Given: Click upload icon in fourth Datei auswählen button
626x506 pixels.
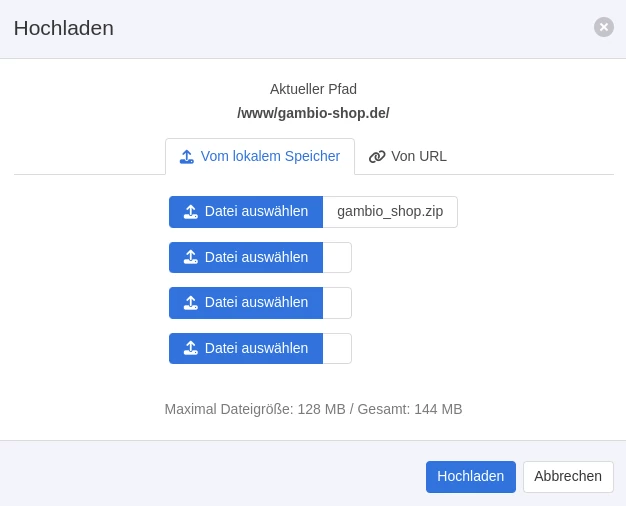Looking at the screenshot, I should (x=191, y=349).
